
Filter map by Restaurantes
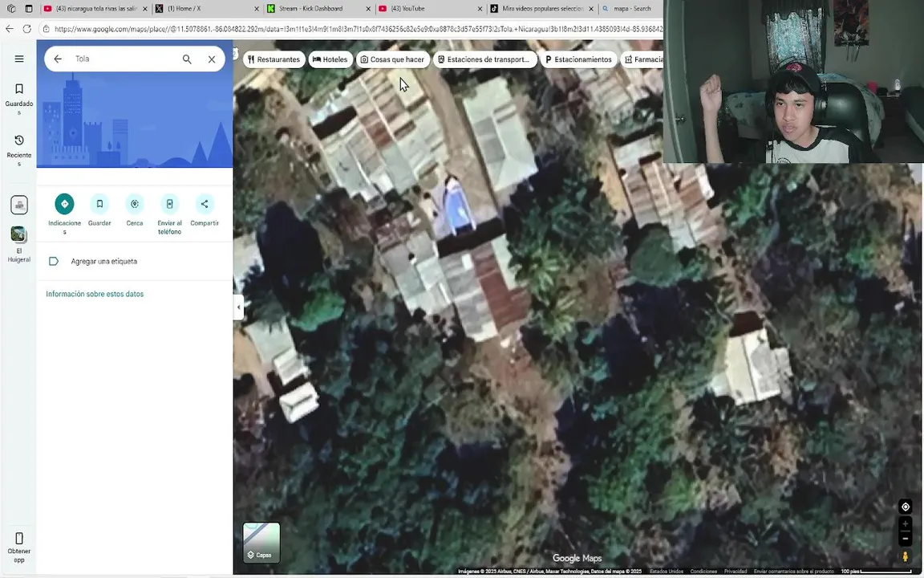click(274, 59)
